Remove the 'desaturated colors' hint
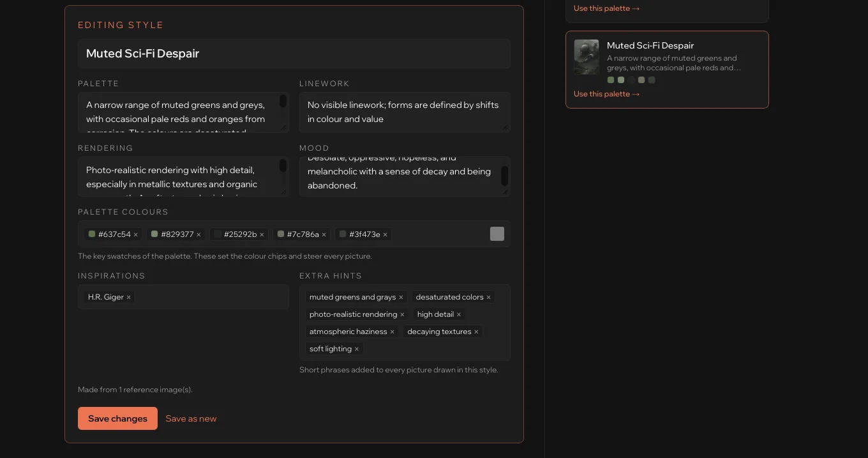The width and height of the screenshot is (868, 458). pos(488,298)
